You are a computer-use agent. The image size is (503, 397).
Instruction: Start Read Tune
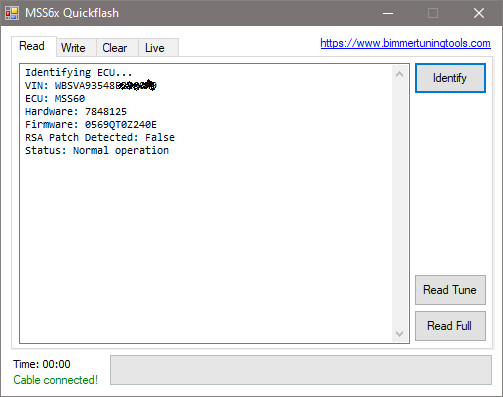click(x=450, y=290)
